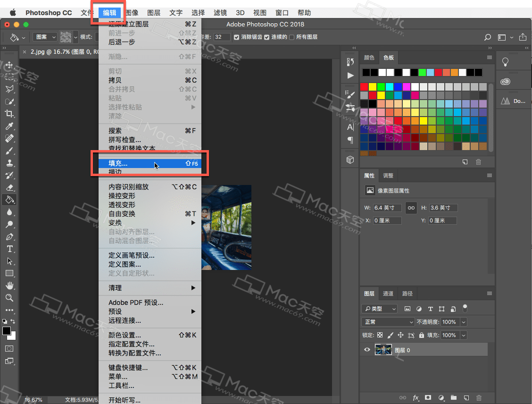Select the Hand tool
Viewport: 532px width, 404px height.
click(x=9, y=286)
